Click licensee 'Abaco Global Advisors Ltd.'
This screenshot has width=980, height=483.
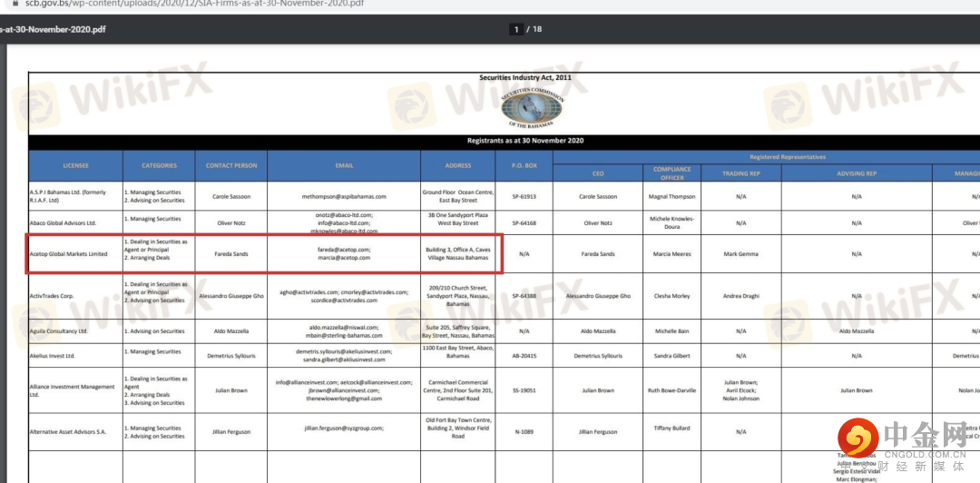coord(63,222)
